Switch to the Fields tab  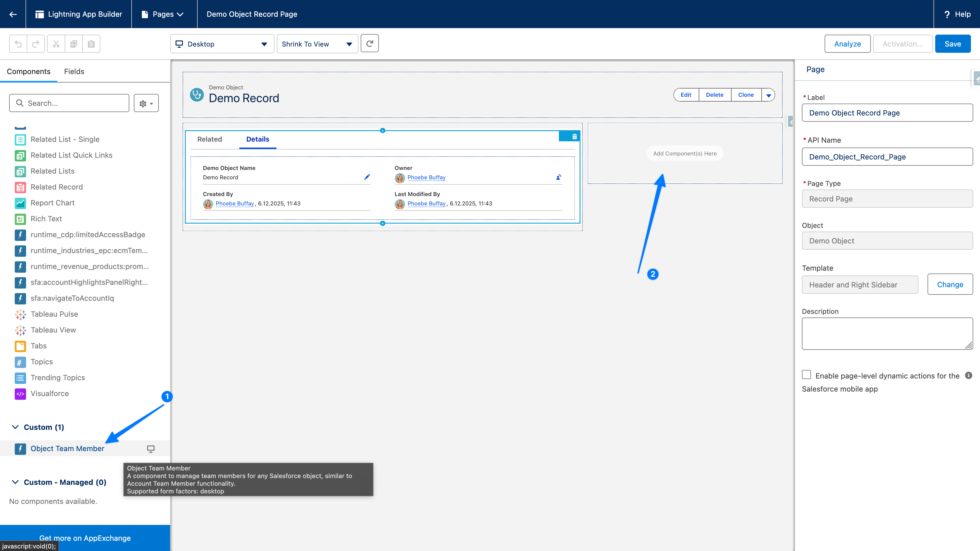74,71
